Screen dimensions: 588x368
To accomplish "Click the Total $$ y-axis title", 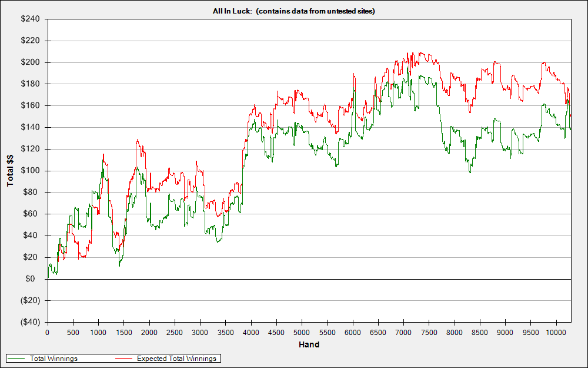I will pos(10,171).
